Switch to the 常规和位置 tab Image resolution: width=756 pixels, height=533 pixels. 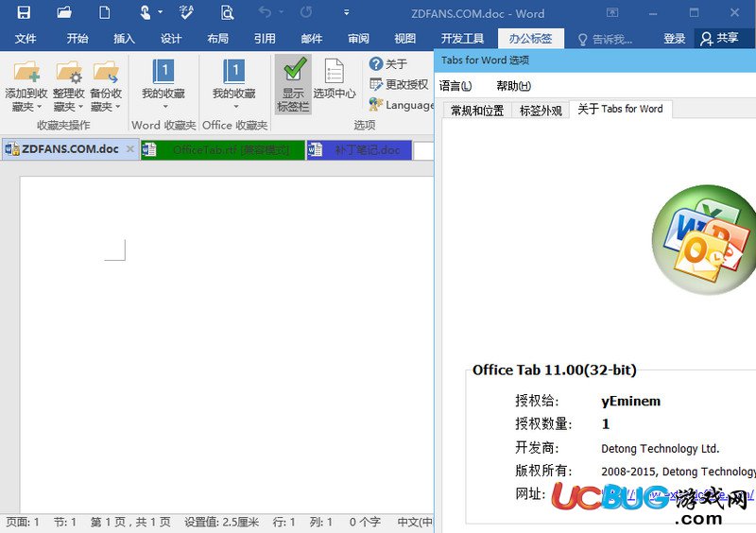click(x=477, y=111)
